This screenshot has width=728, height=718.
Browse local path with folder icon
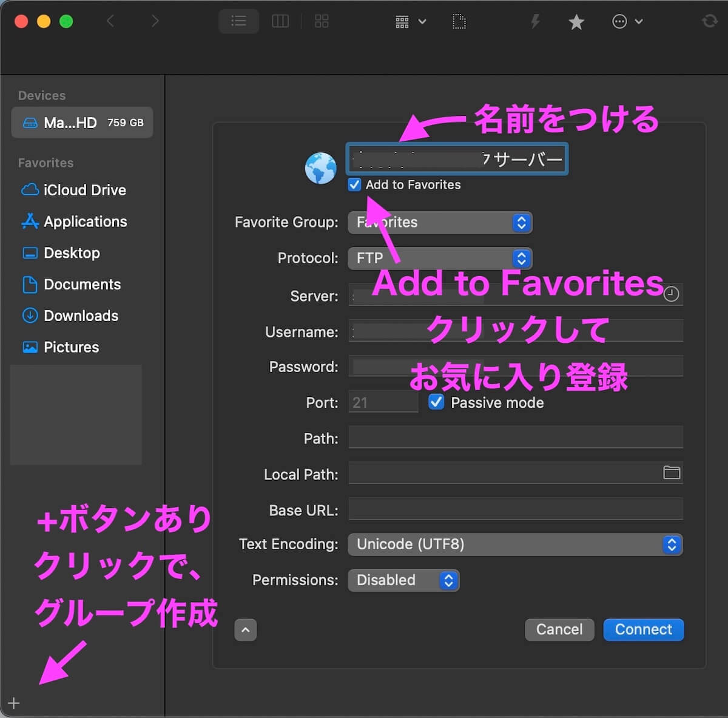672,473
